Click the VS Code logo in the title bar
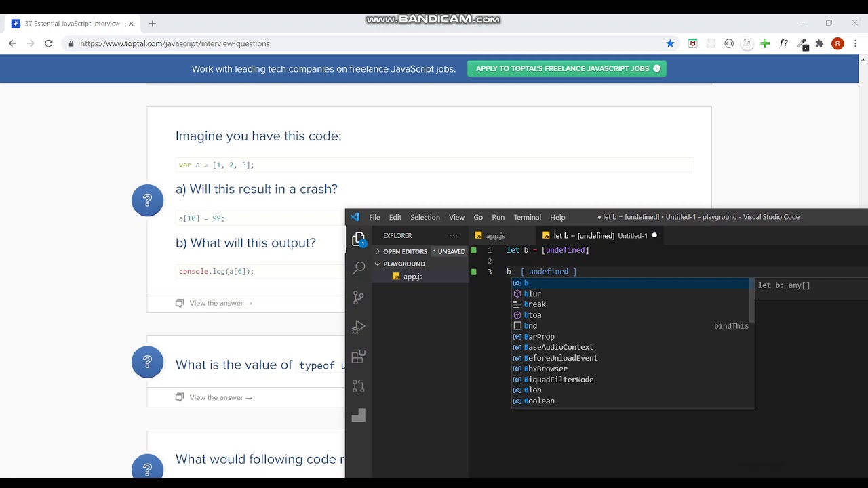The height and width of the screenshot is (488, 868). click(x=355, y=217)
